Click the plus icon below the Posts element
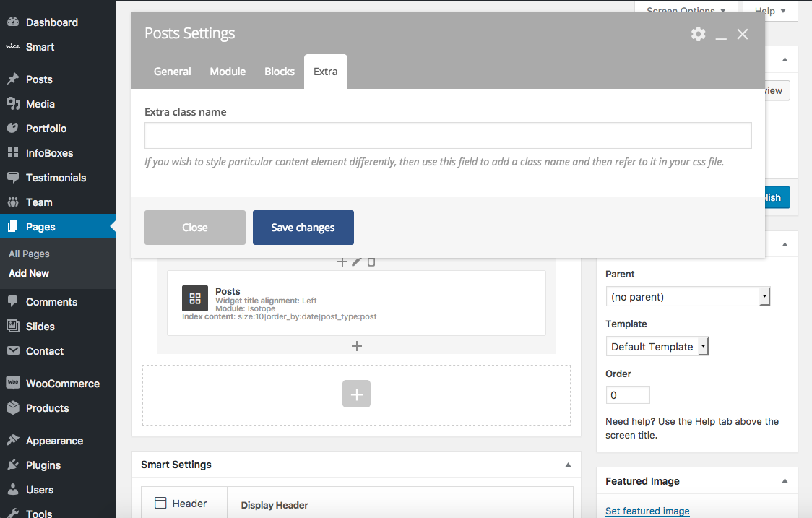This screenshot has height=518, width=812. [x=357, y=346]
